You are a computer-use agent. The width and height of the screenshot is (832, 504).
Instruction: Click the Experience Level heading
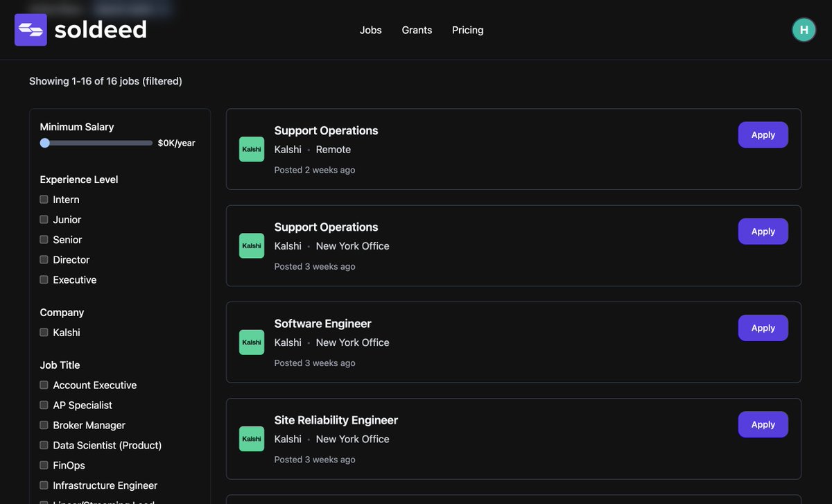[79, 180]
